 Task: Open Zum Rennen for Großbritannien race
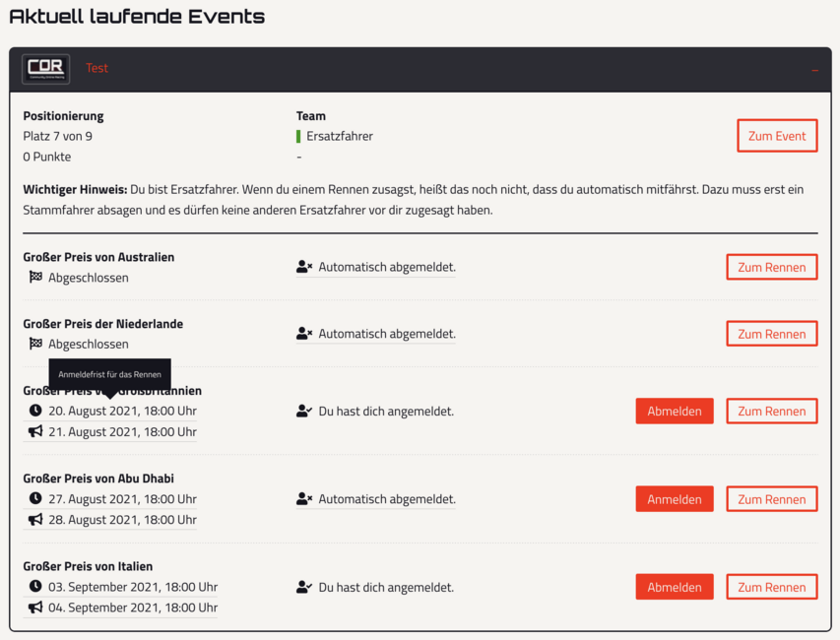(771, 412)
